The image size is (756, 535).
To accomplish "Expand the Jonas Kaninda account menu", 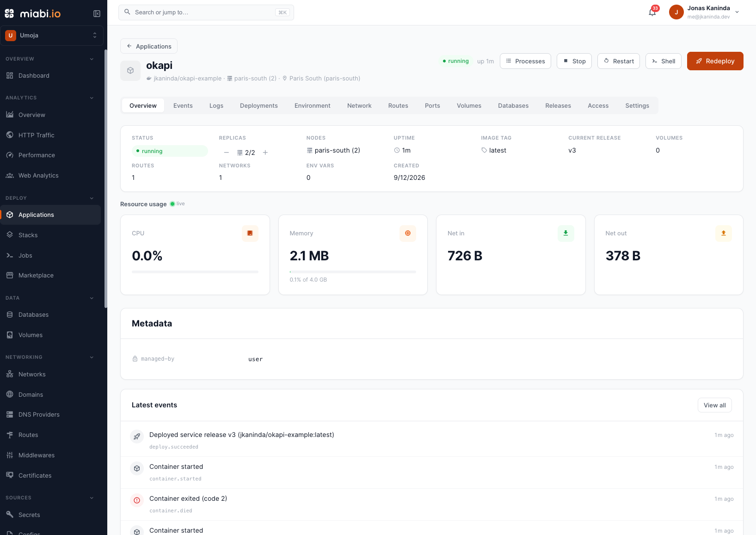I will (705, 12).
